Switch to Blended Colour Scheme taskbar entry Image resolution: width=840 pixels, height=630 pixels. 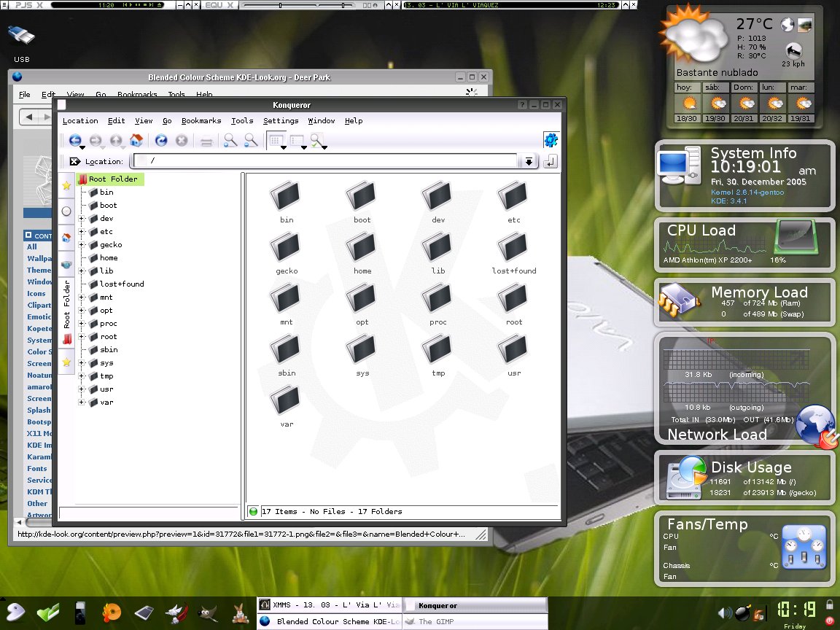click(x=329, y=621)
